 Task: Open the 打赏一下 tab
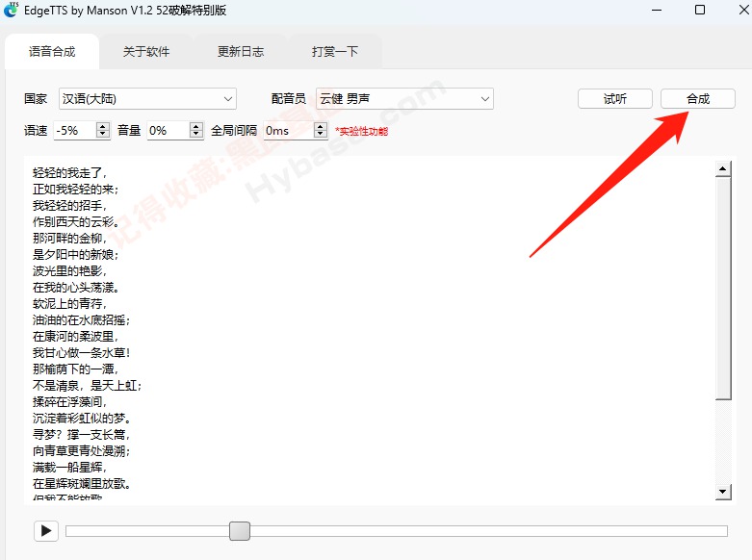pyautogui.click(x=335, y=51)
